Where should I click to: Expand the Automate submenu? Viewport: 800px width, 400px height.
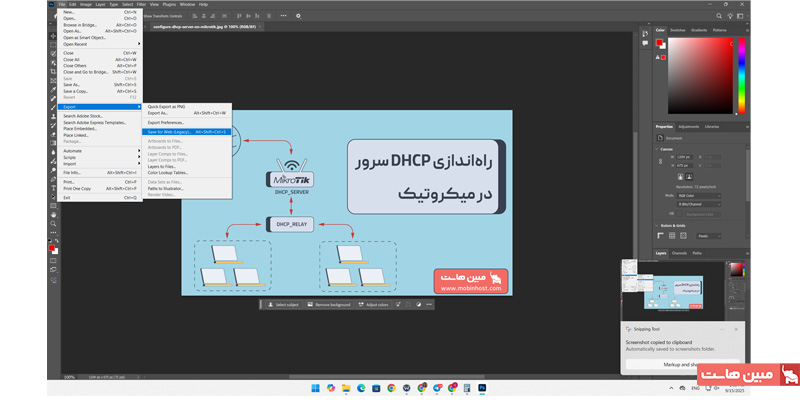point(100,151)
